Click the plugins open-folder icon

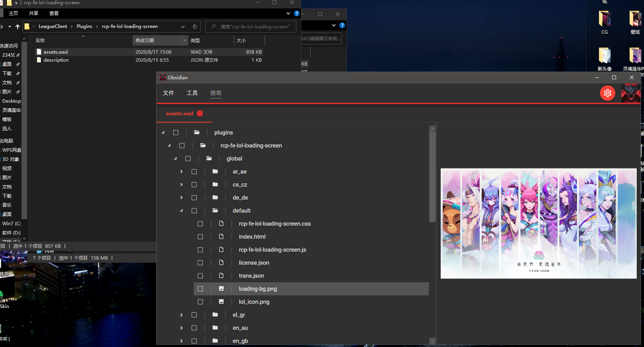coord(197,133)
